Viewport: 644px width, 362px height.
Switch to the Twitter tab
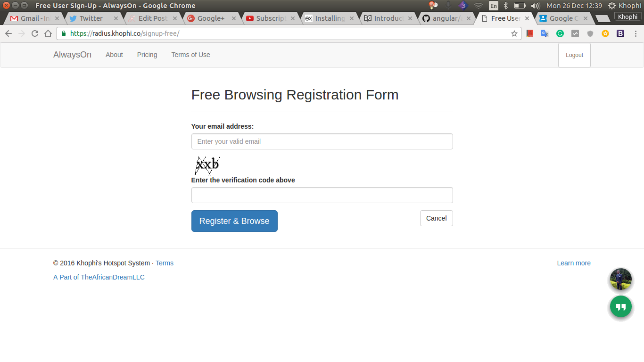(x=90, y=18)
